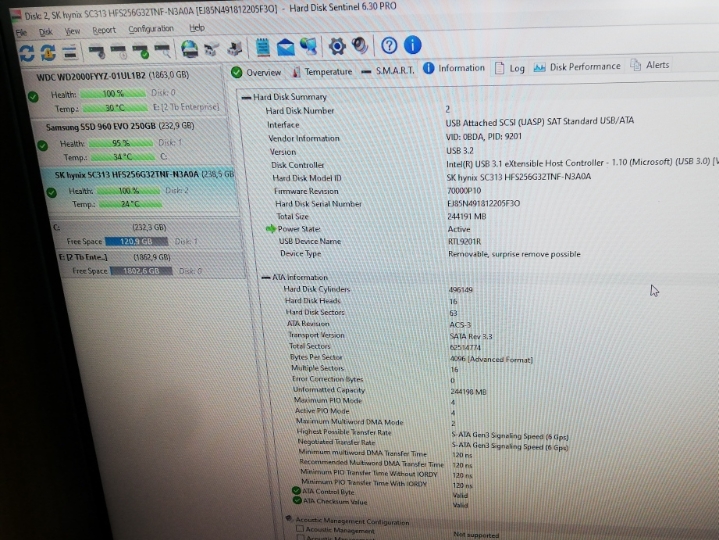The image size is (719, 540).
Task: Click the Samsung SSD 95 % health bar
Action: point(121,143)
